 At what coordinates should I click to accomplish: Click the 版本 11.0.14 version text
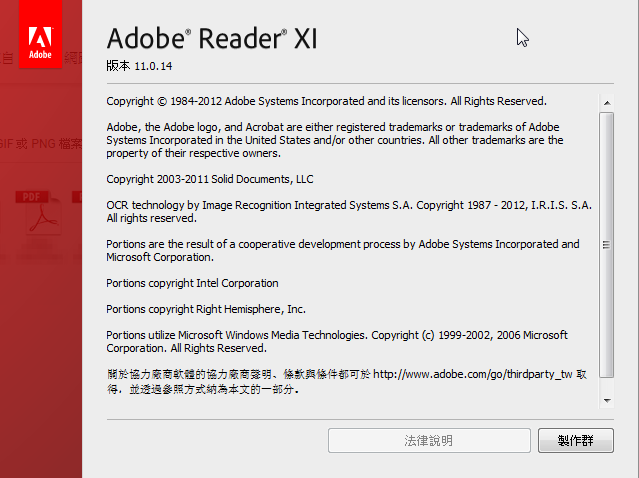(x=139, y=66)
